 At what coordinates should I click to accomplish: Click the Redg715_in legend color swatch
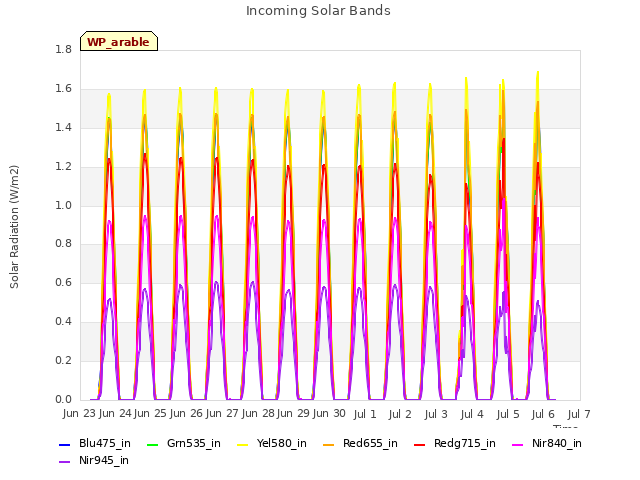pyautogui.click(x=420, y=444)
